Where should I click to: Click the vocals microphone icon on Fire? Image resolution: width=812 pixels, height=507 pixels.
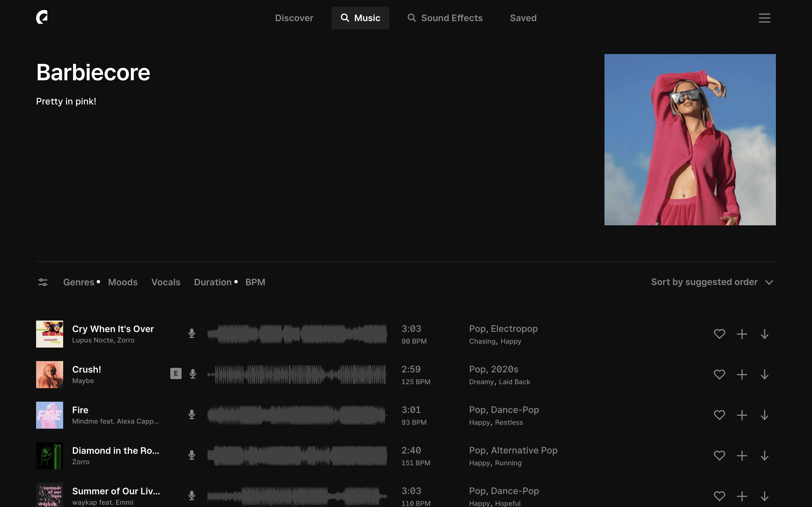coord(192,414)
